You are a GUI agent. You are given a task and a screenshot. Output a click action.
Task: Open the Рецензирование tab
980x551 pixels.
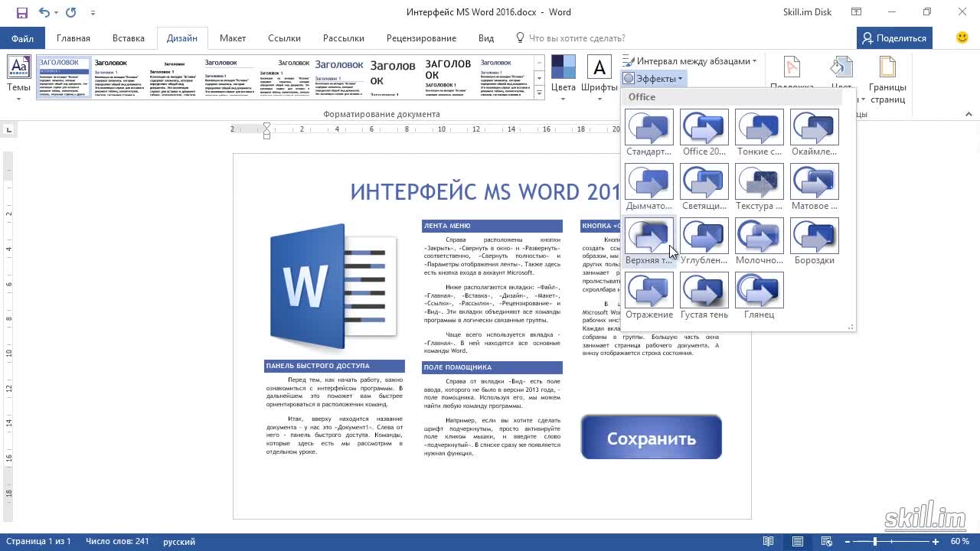click(421, 38)
